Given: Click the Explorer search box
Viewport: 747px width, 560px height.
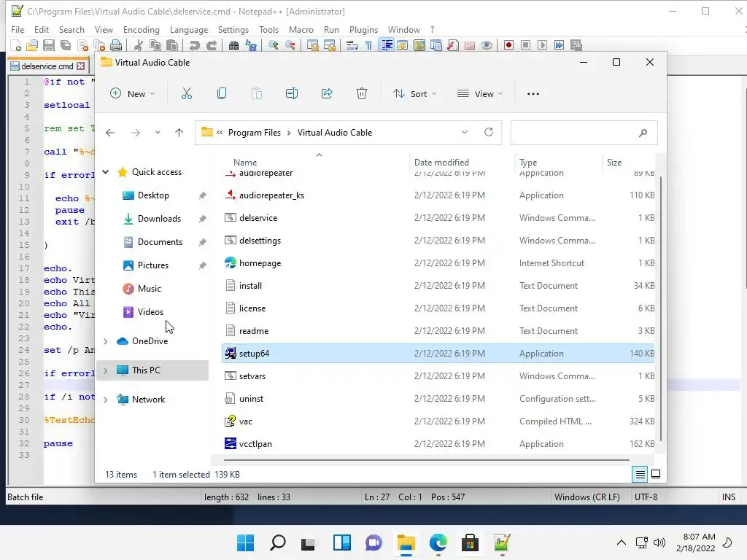Looking at the screenshot, I should point(584,133).
